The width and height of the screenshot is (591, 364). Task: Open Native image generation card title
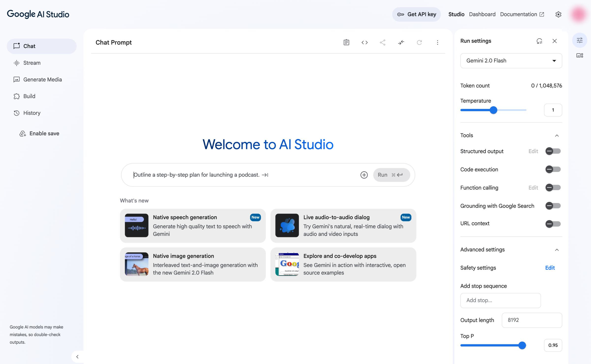[183, 256]
